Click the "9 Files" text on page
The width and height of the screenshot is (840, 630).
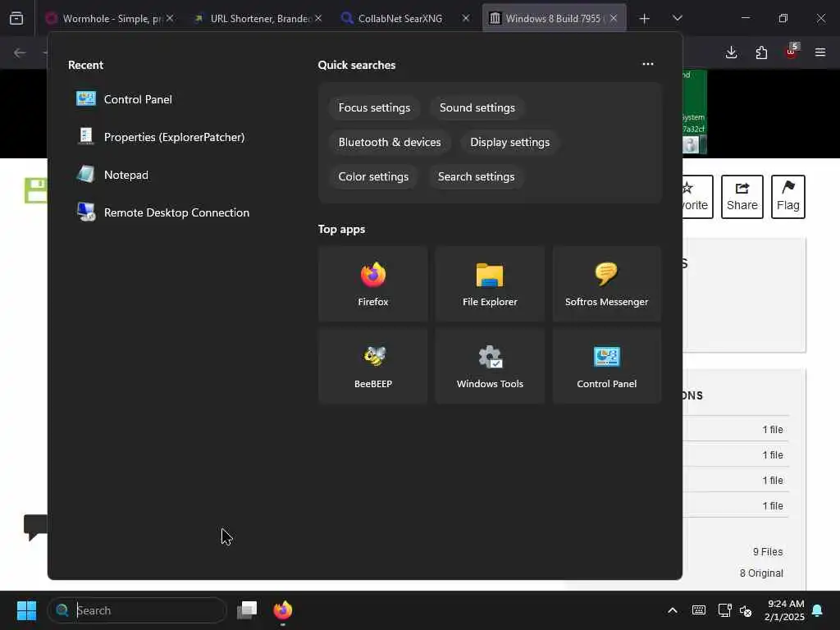point(768,552)
